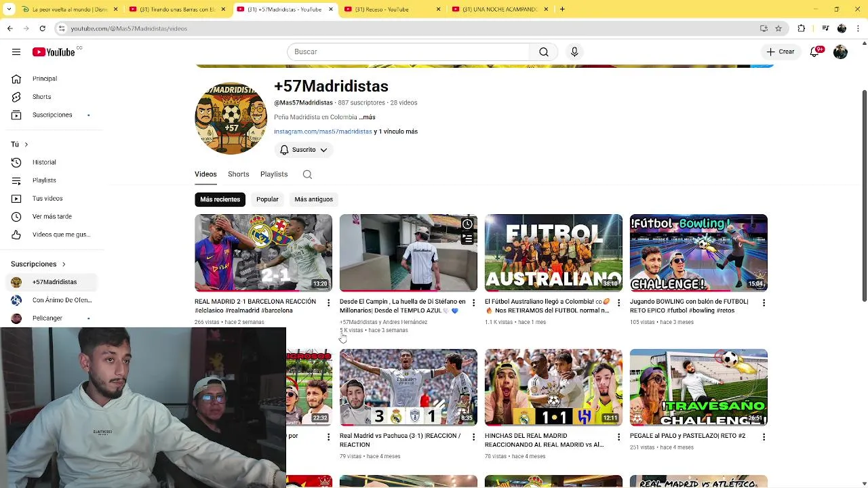
Task: Reload the page in the browser
Action: (x=42, y=28)
